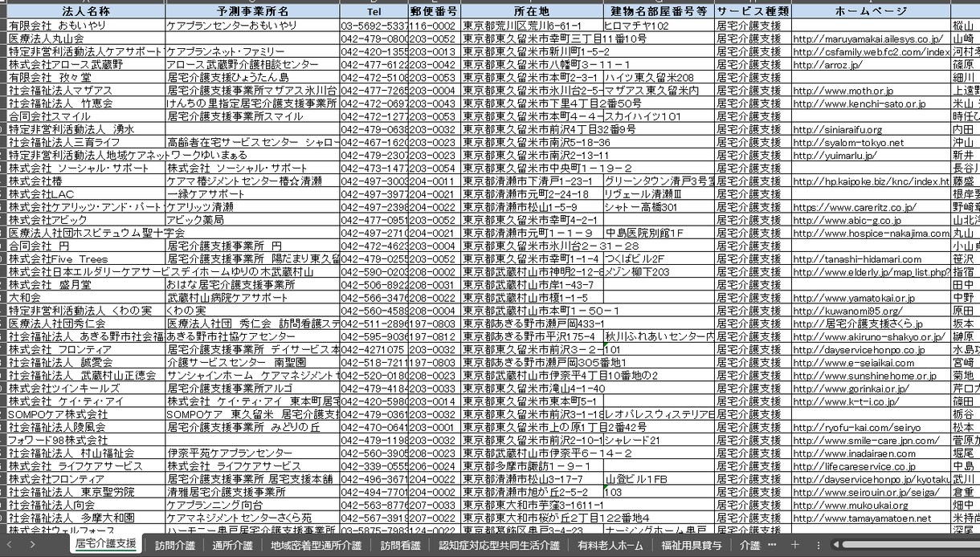Open link http://www.yamatokai.or.jp
The width and height of the screenshot is (980, 557).
(x=853, y=298)
